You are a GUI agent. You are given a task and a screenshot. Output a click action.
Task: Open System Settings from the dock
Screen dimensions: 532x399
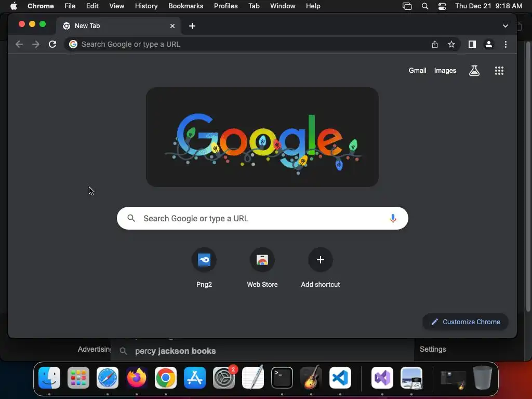(224, 378)
